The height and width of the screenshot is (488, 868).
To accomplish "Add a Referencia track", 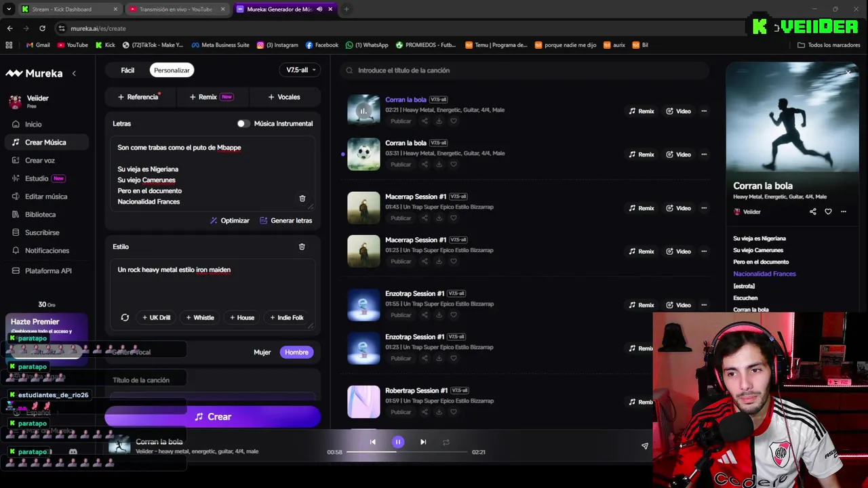I will pyautogui.click(x=140, y=97).
